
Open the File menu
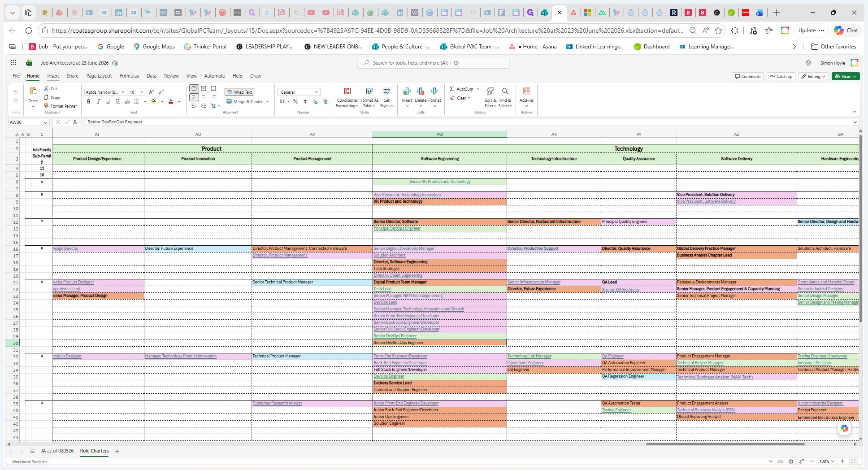tap(16, 76)
